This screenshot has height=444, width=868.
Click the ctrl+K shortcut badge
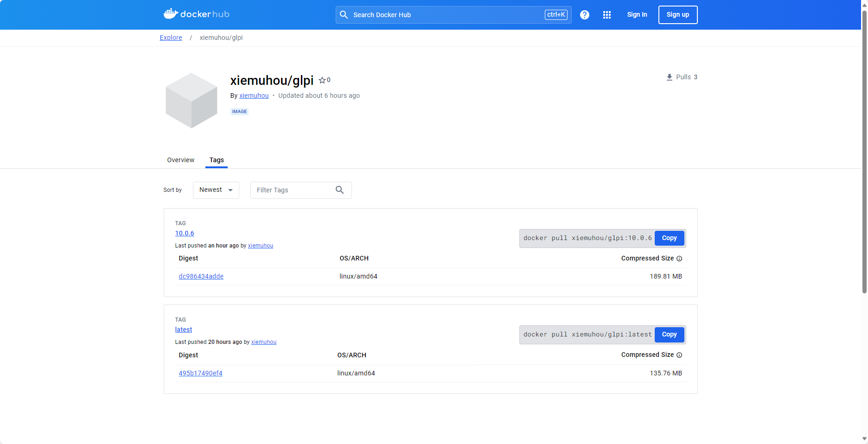pos(556,15)
